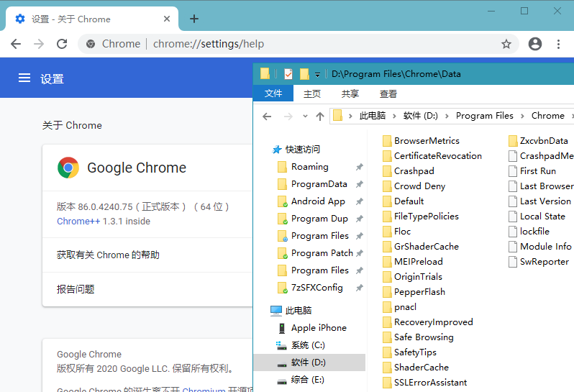
Task: Go back in Chrome browser
Action: tap(16, 44)
